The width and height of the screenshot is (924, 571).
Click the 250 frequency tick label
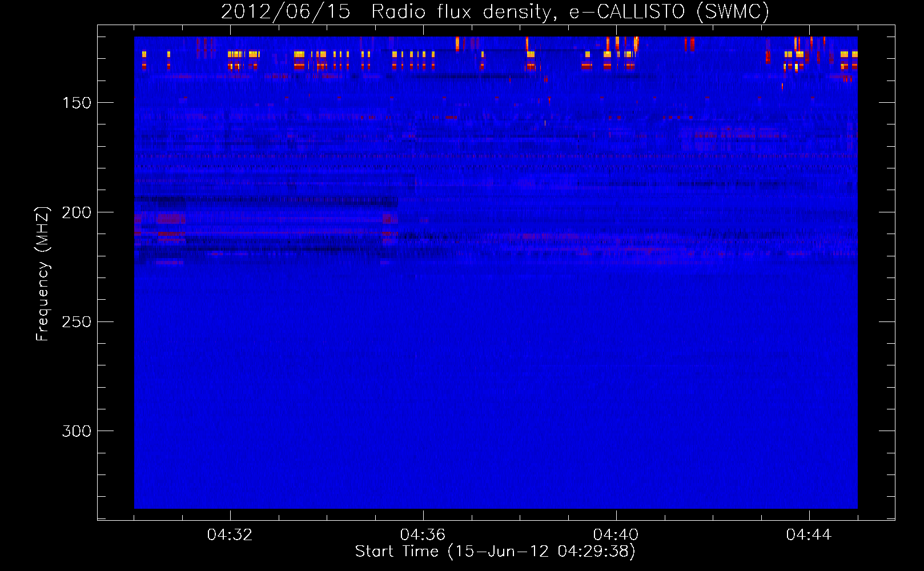coord(77,321)
